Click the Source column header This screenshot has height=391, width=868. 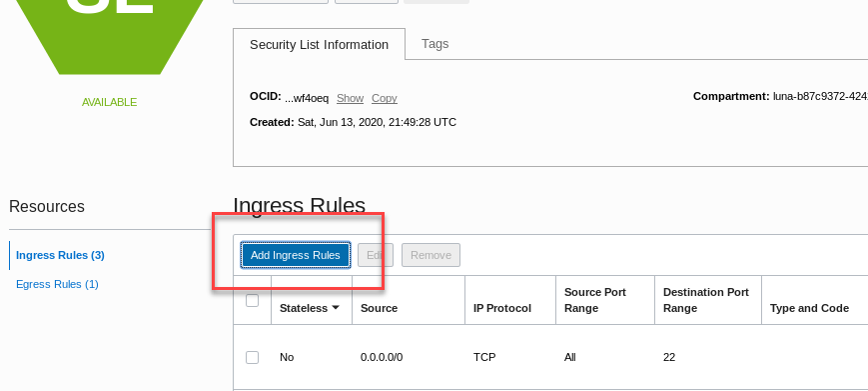(380, 308)
